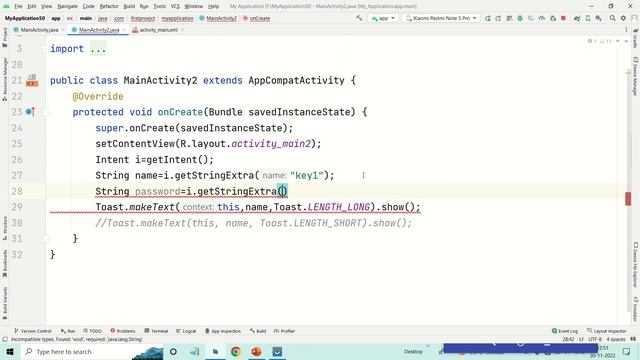Click the Make Project hammer icon
The width and height of the screenshot is (640, 360).
pos(359,18)
